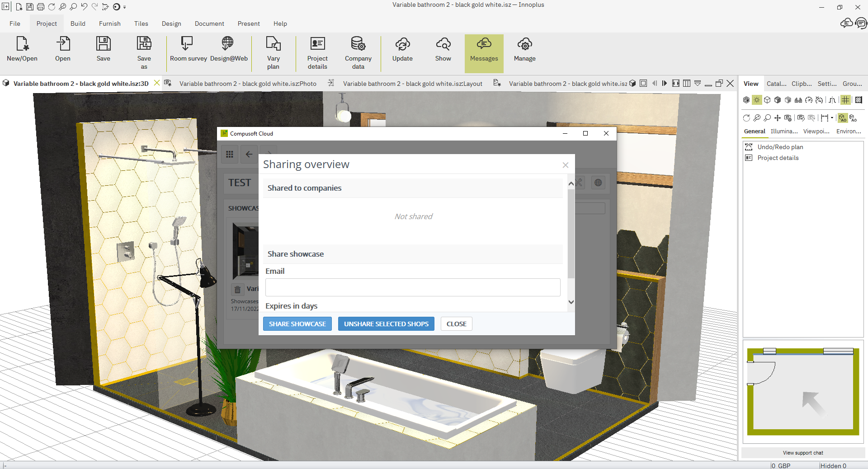The height and width of the screenshot is (469, 868).
Task: Toggle the grid icon in View panel
Action: (x=845, y=100)
